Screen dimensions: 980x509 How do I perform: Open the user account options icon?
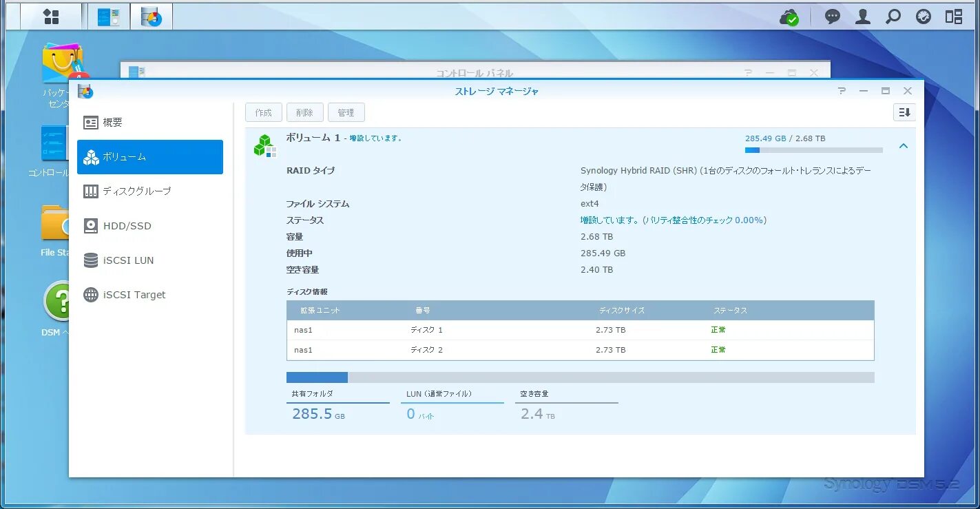click(x=863, y=17)
